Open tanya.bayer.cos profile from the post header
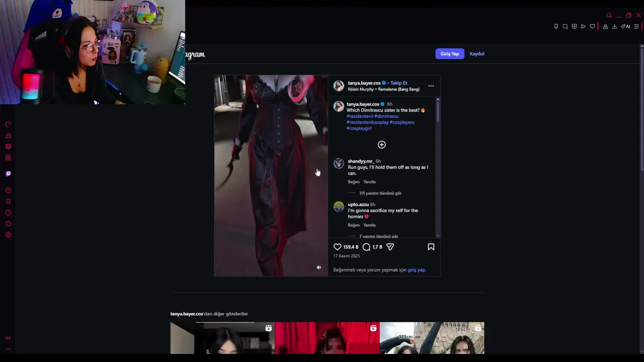 coord(364,83)
